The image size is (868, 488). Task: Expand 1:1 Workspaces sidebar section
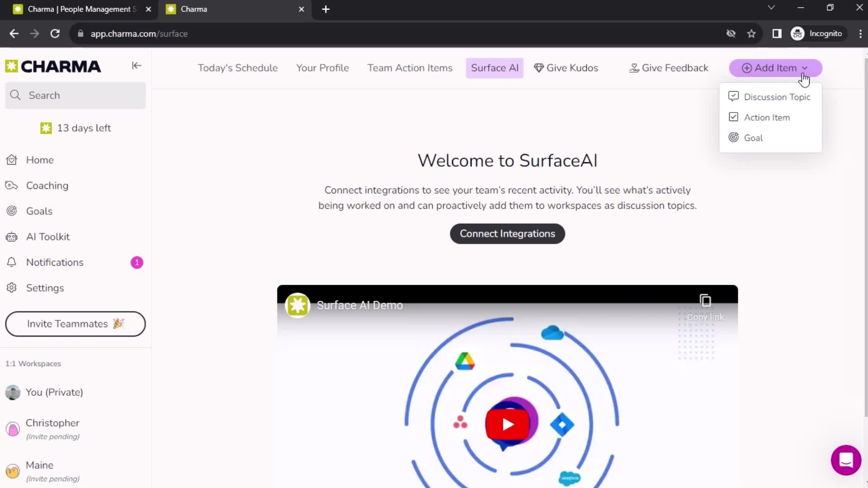(x=33, y=363)
